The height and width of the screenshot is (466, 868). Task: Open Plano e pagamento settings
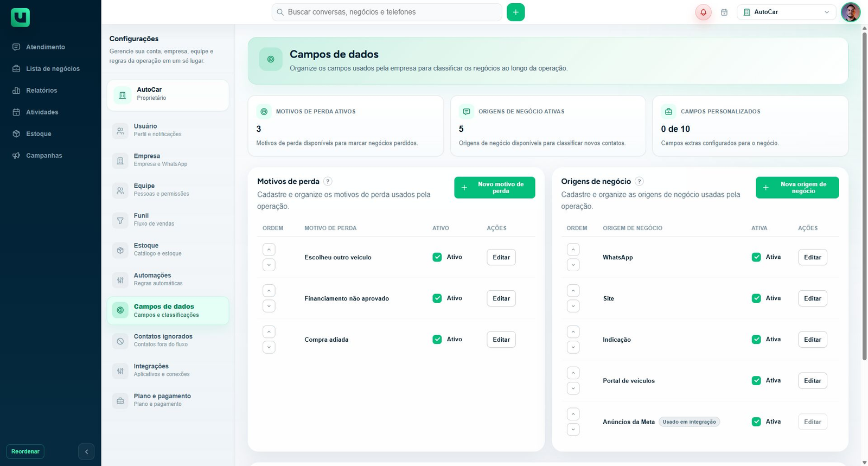click(x=168, y=400)
